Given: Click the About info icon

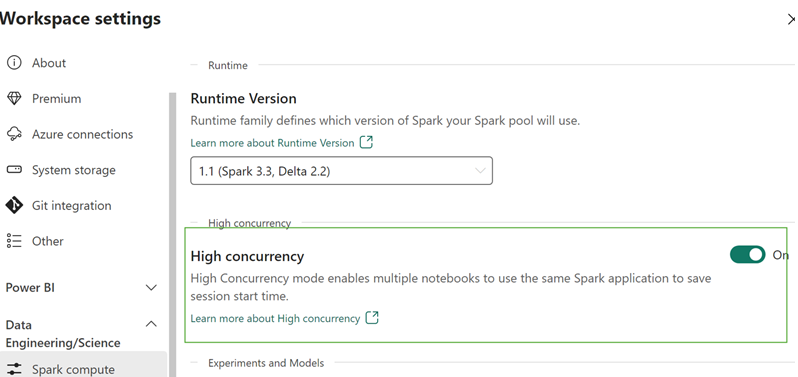Looking at the screenshot, I should (x=14, y=63).
